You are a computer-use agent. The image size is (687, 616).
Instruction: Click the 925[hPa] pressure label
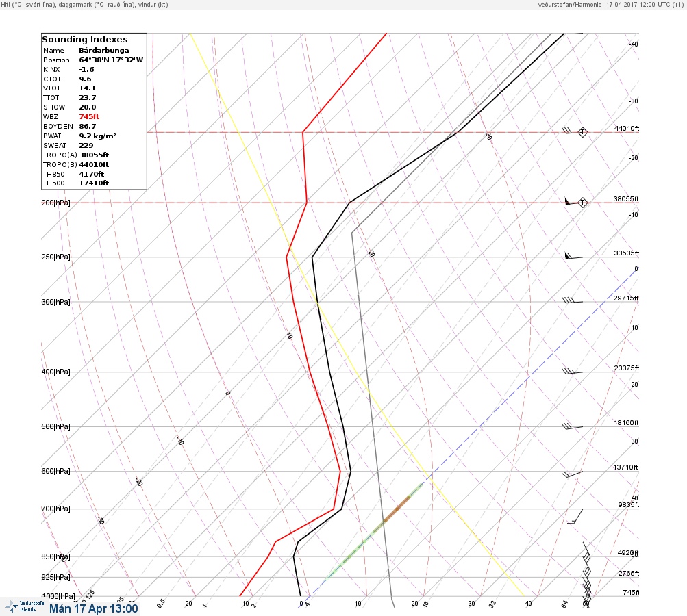point(55,577)
